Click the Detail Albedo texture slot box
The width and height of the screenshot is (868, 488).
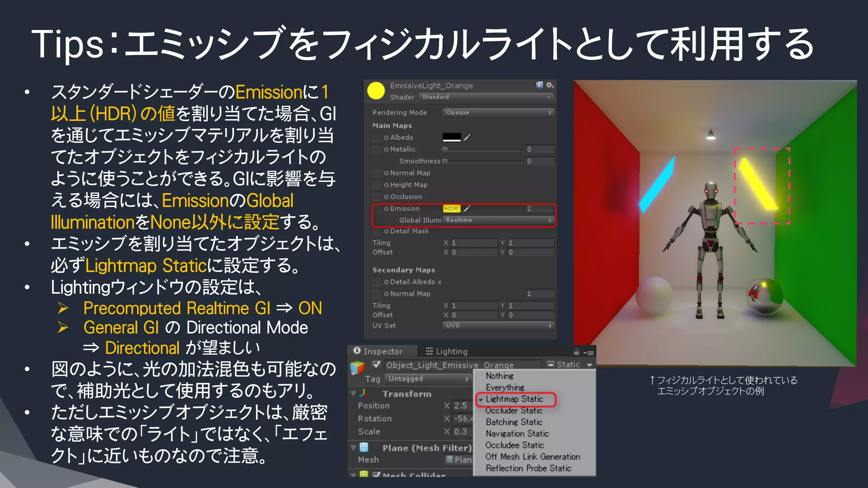pyautogui.click(x=377, y=282)
